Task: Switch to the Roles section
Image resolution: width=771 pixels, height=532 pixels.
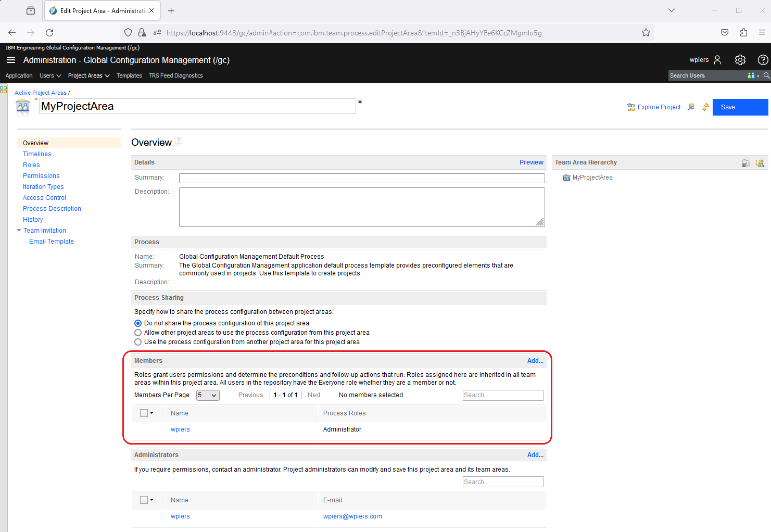Action: pyautogui.click(x=31, y=165)
